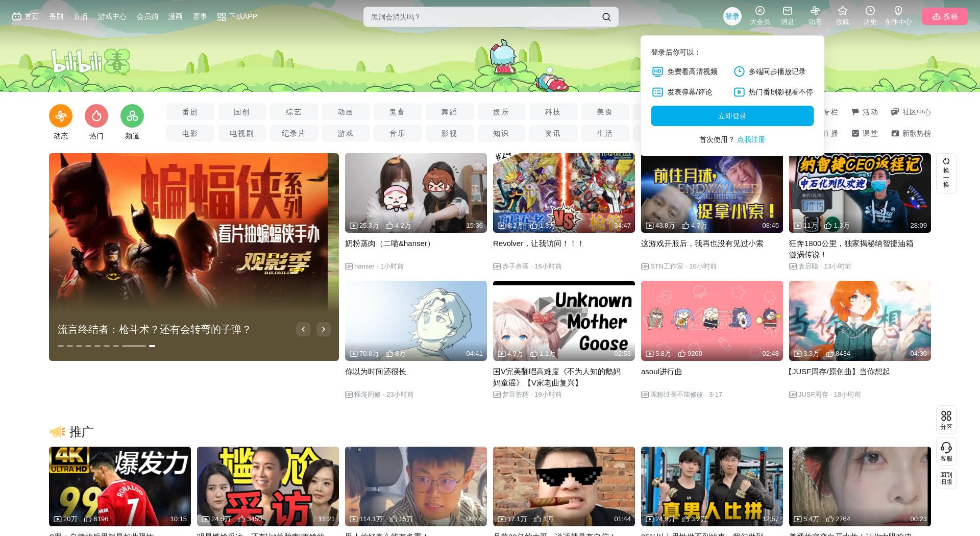Click the search magnifier icon
The image size is (980, 536).
pos(606,17)
